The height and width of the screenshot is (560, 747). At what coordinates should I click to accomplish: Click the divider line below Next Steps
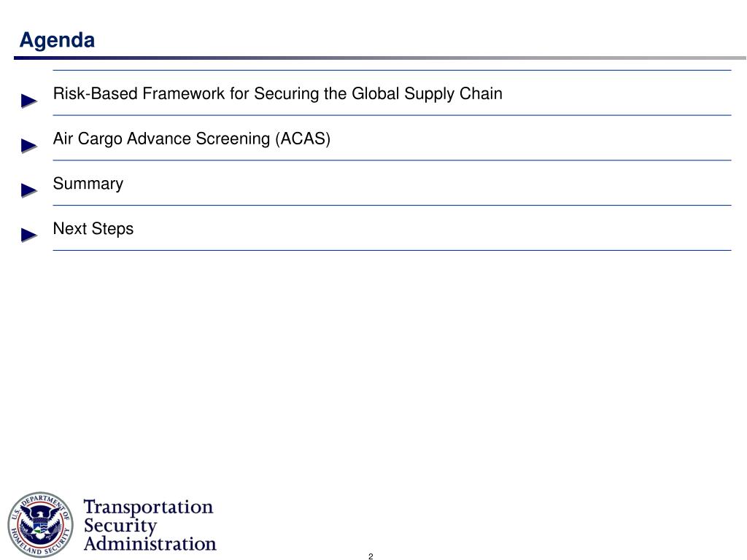click(392, 250)
